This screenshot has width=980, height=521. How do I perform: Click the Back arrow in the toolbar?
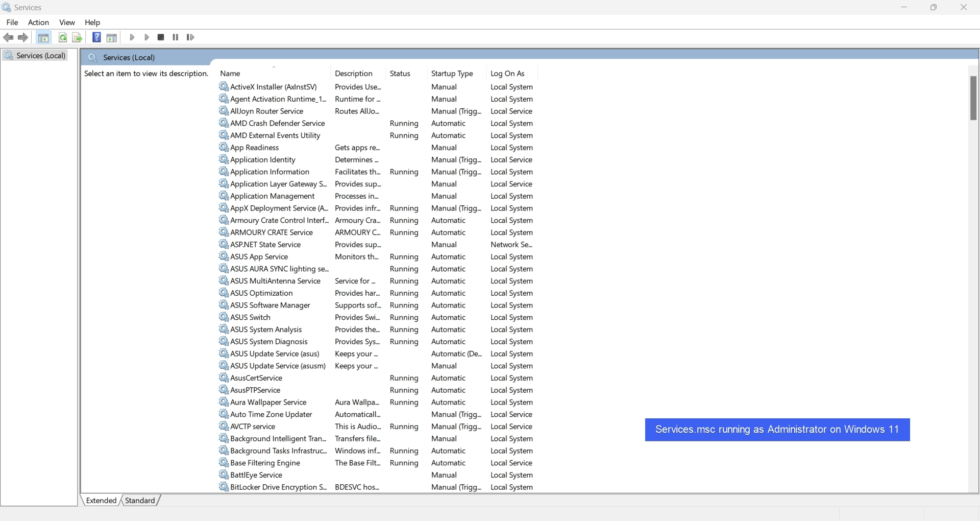8,37
